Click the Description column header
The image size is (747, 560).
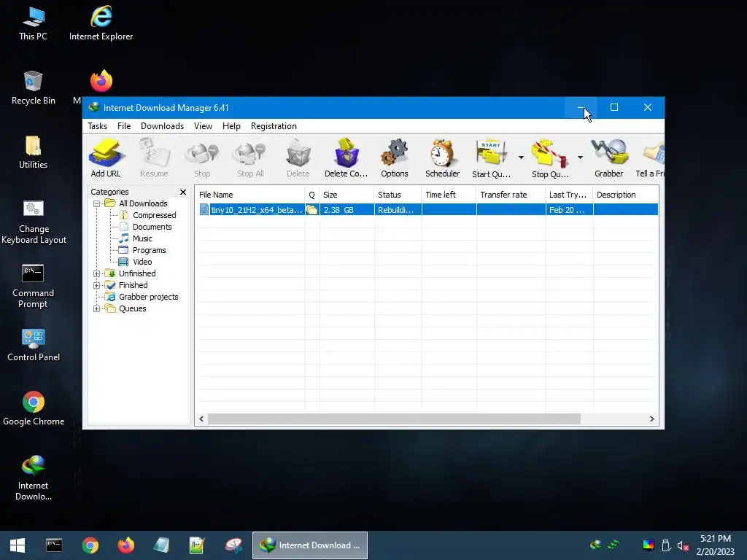tap(625, 195)
